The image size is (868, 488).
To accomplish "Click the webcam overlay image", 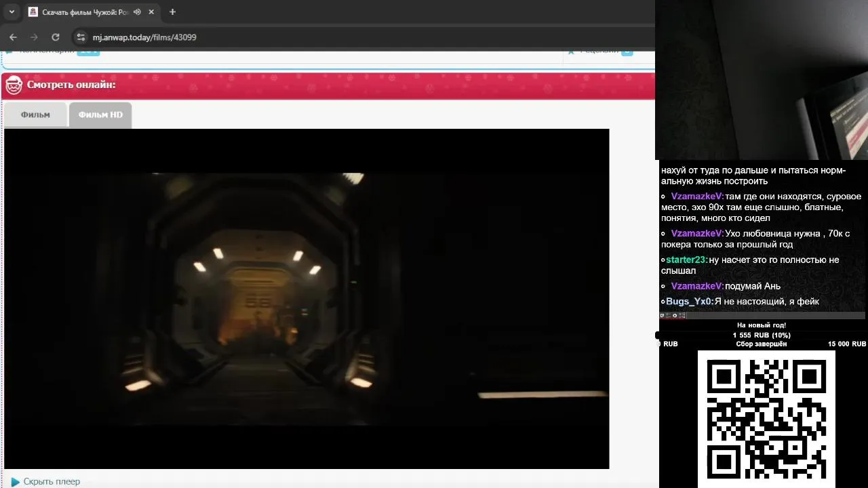I will (762, 80).
